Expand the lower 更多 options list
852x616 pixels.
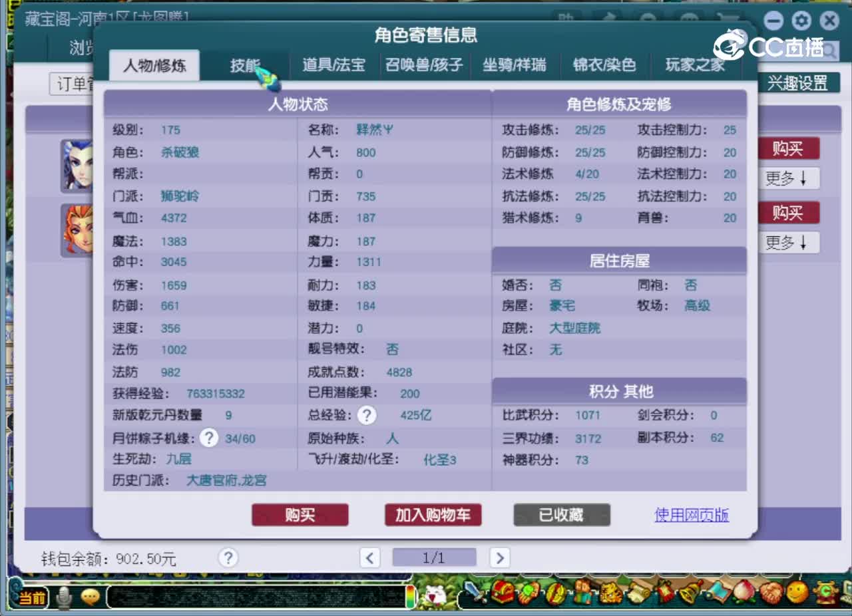tap(789, 242)
